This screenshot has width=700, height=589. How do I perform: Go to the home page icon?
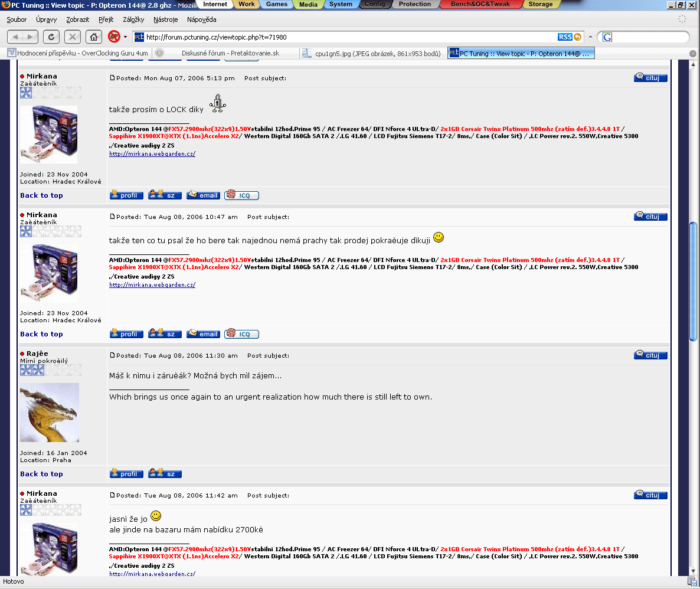pyautogui.click(x=93, y=37)
